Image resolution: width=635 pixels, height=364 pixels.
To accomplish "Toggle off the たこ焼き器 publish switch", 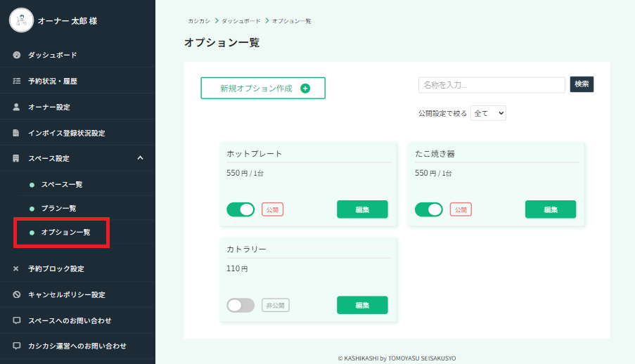I will [x=429, y=209].
